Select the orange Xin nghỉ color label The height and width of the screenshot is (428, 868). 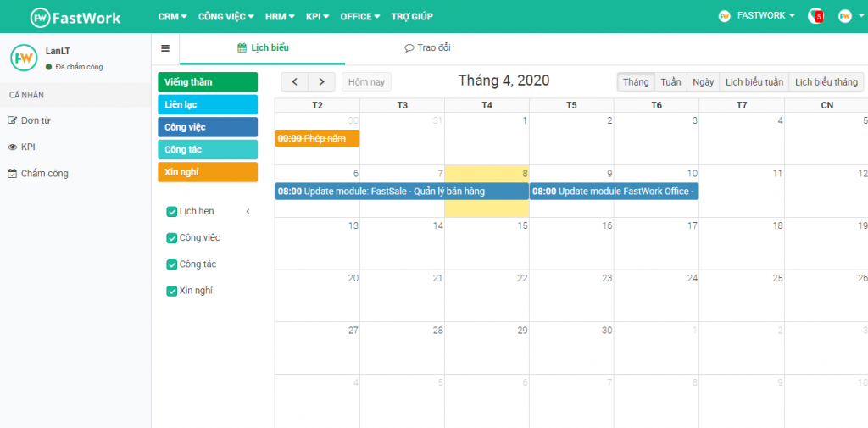click(x=207, y=172)
